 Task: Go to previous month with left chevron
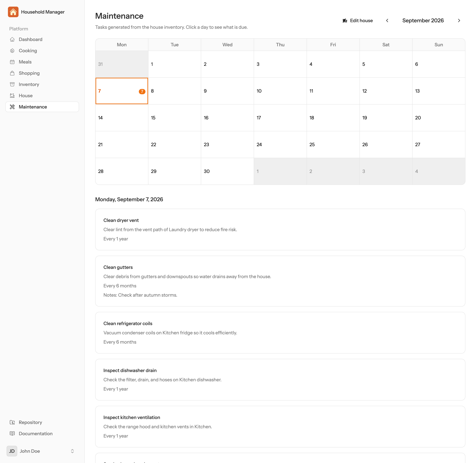[387, 21]
